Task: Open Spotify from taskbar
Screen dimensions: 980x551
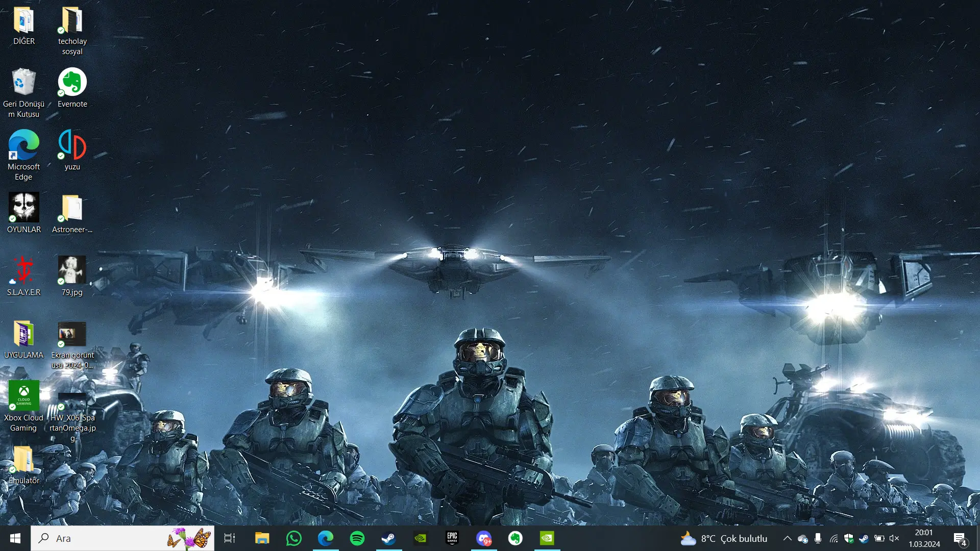Action: coord(357,538)
